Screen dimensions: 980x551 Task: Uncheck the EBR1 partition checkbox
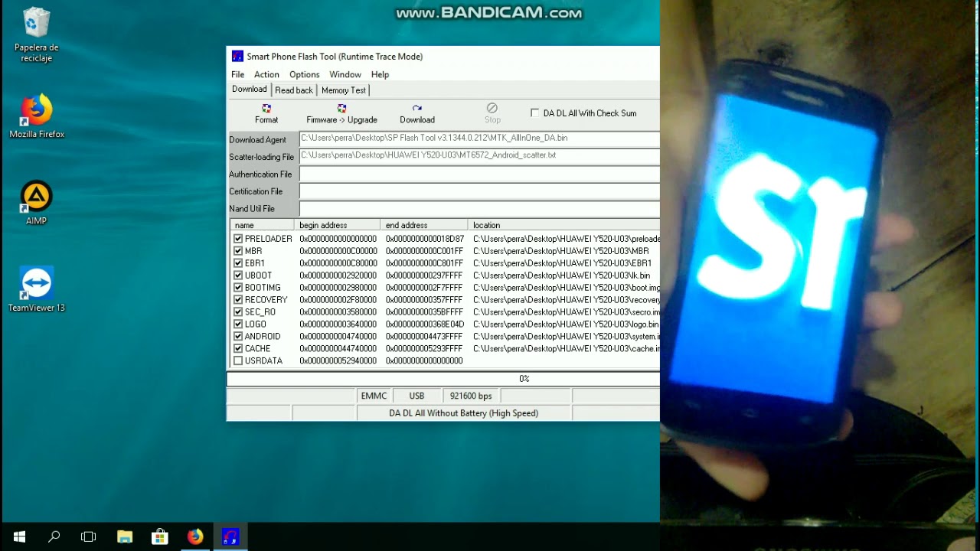(238, 263)
